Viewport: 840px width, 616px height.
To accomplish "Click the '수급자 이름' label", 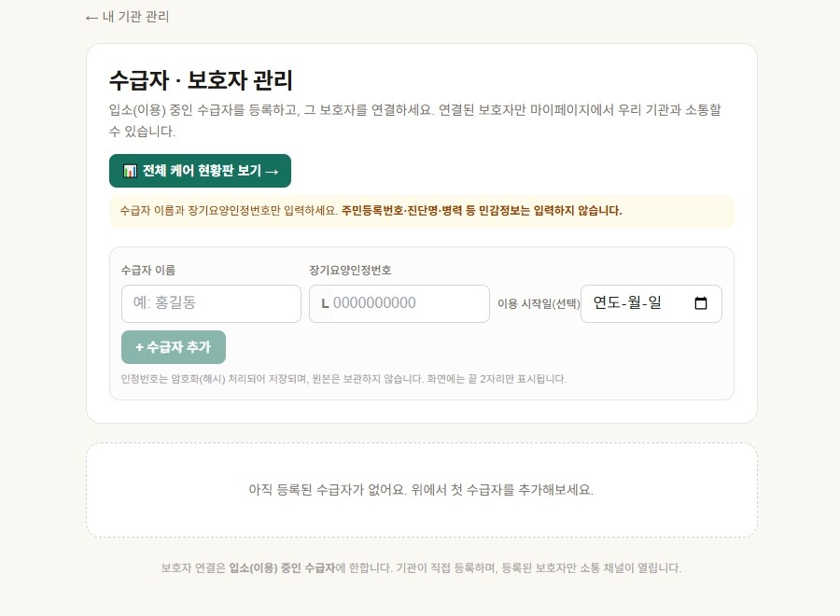I will 148,270.
